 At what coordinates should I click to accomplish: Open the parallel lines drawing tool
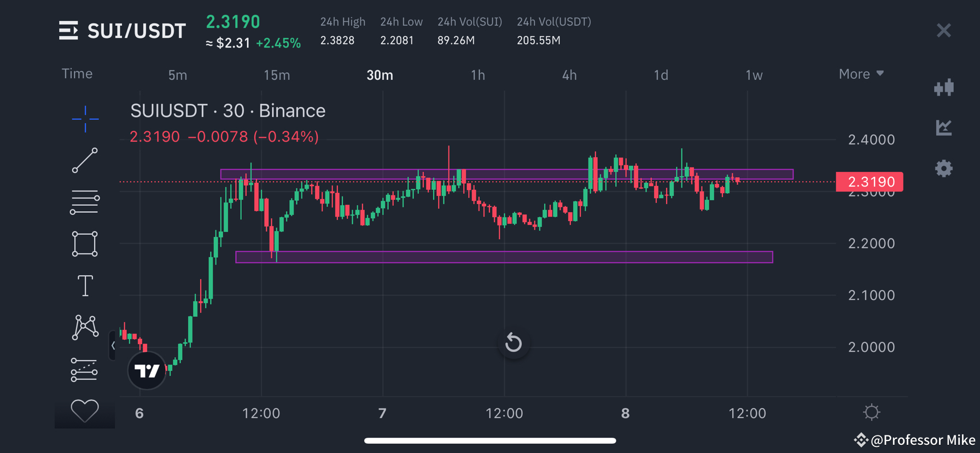coord(85,202)
